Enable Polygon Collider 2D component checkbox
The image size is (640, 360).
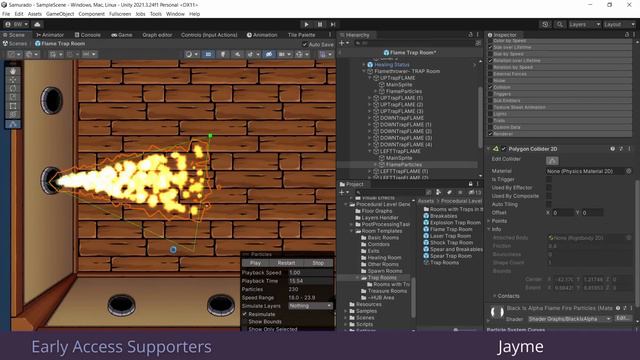pyautogui.click(x=504, y=149)
